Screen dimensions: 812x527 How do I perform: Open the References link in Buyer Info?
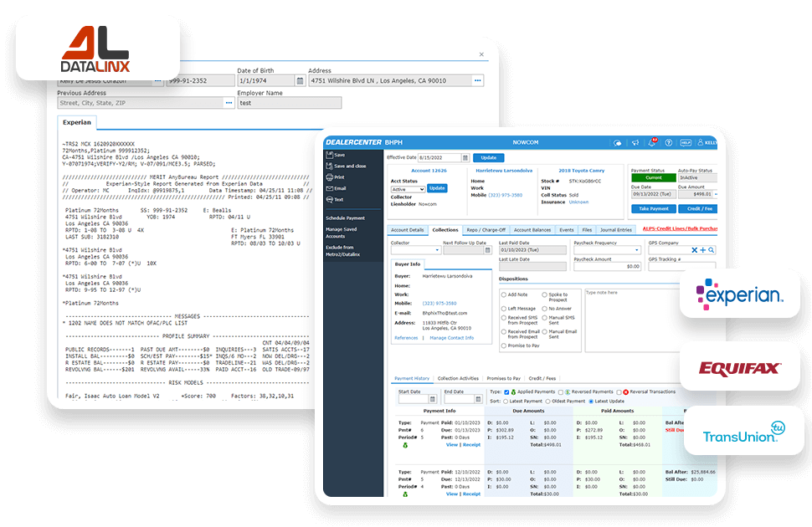click(x=406, y=338)
